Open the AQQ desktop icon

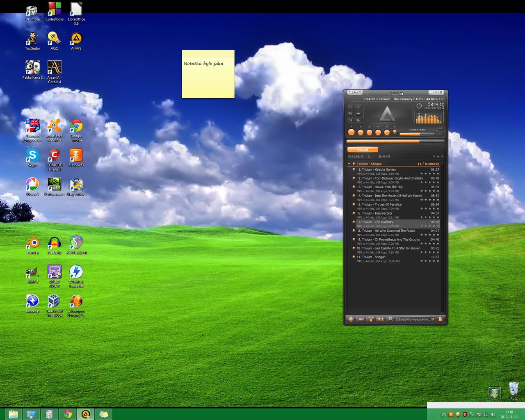[x=54, y=41]
